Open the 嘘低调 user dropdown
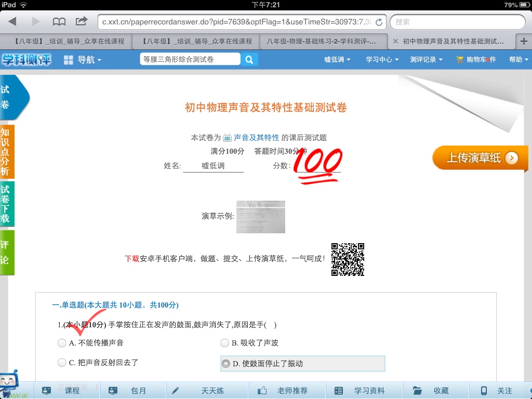Image resolution: width=532 pixels, height=399 pixels. pyautogui.click(x=337, y=60)
